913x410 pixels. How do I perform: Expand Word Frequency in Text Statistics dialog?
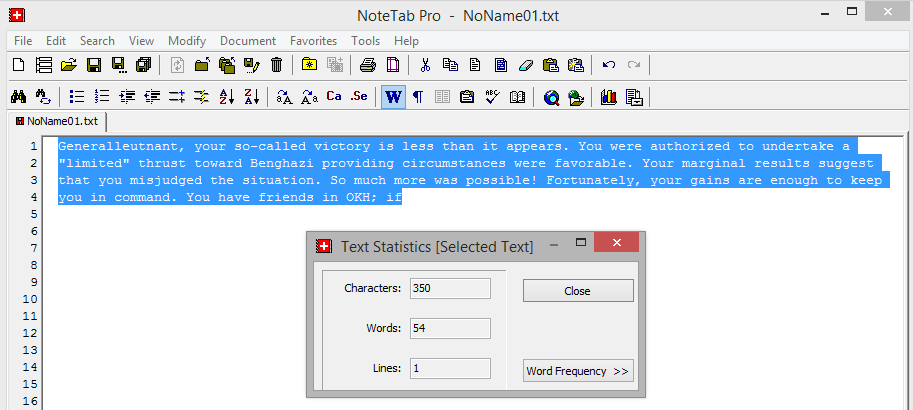[578, 371]
